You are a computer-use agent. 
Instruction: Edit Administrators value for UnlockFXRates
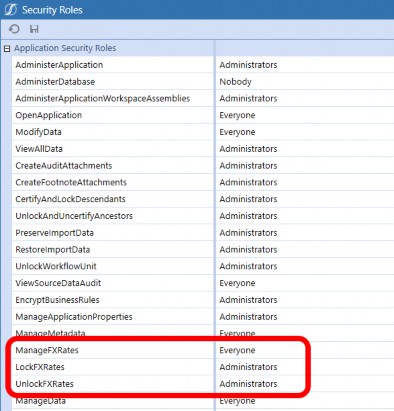[x=248, y=384]
